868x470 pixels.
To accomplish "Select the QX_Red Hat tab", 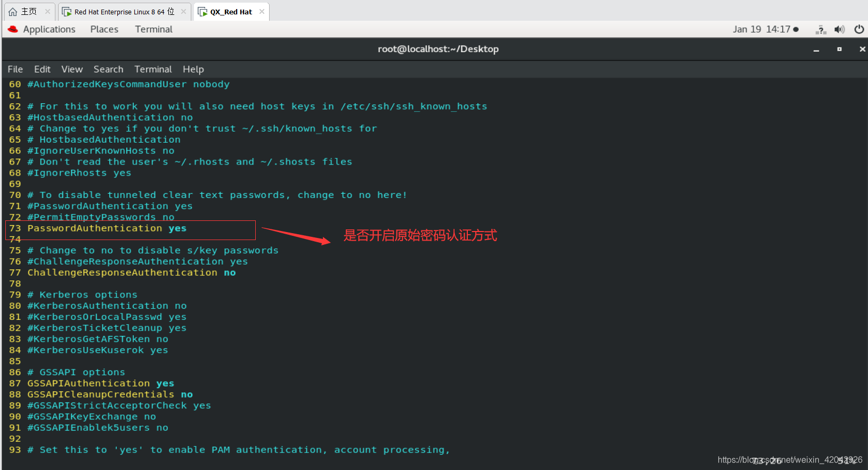I will 231,12.
